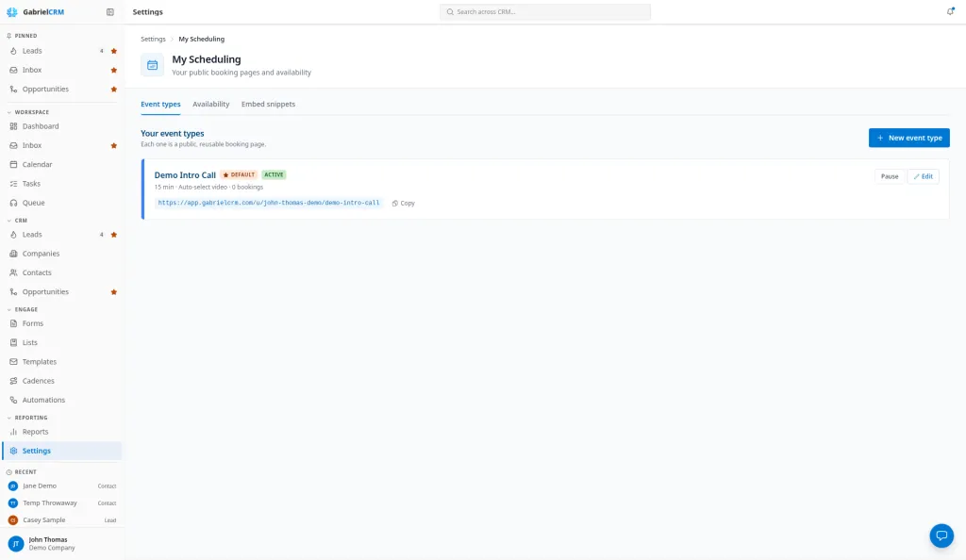Unpin Opportunities via the star in the Pinned section
Image resolution: width=966 pixels, height=560 pixels.
click(114, 90)
